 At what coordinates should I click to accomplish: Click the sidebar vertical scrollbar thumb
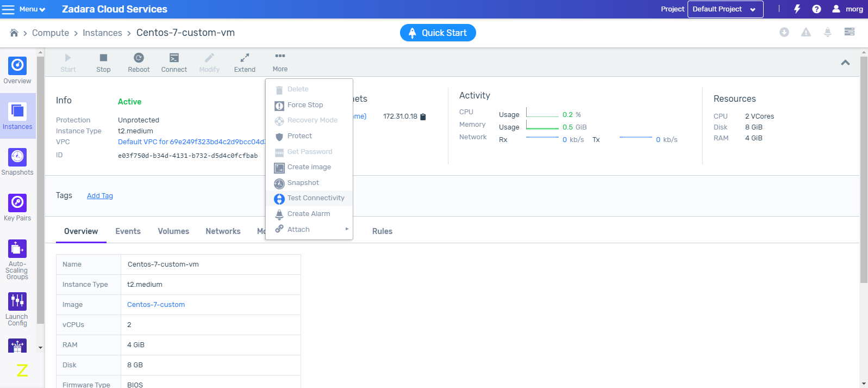coord(40,190)
